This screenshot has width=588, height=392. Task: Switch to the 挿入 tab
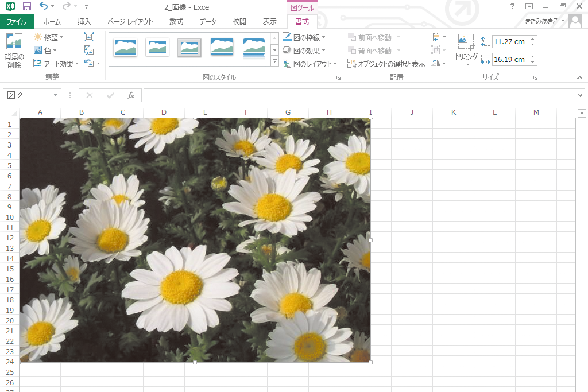(x=84, y=21)
